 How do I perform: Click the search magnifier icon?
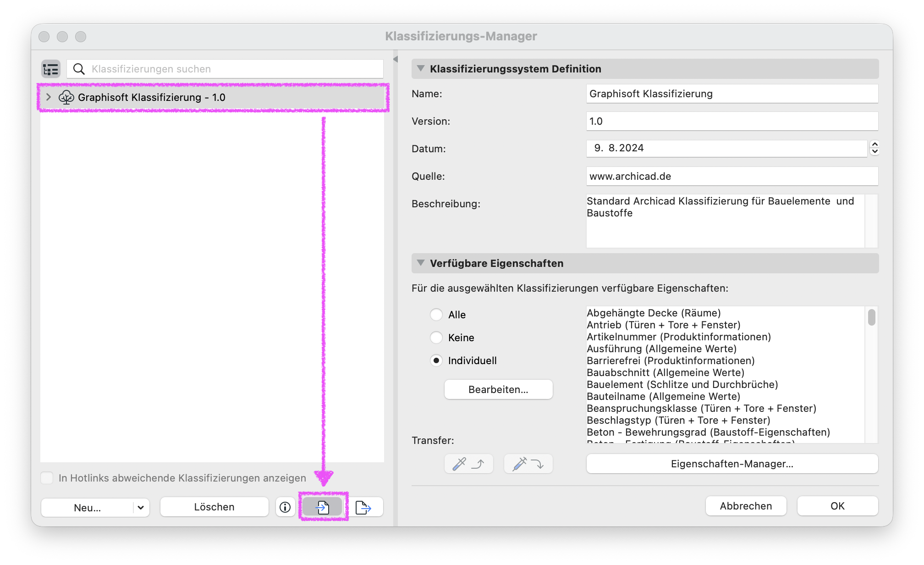click(x=79, y=69)
